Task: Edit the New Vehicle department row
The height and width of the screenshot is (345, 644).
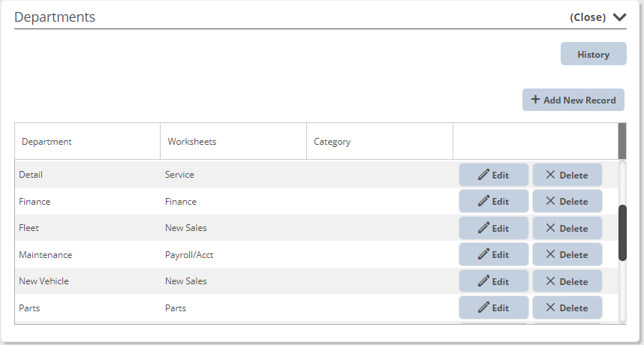Action: [x=494, y=281]
